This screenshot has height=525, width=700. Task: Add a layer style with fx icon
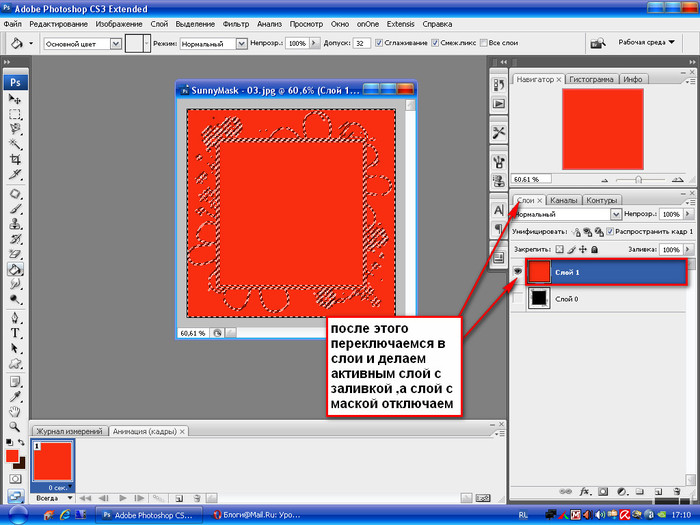(584, 492)
